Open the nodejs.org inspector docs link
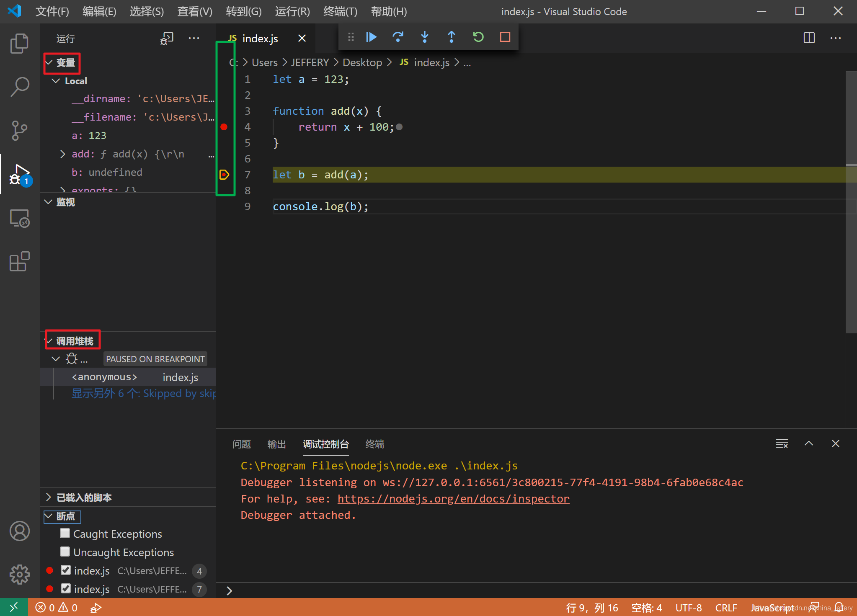Screen dimensions: 857x616 click(x=453, y=499)
